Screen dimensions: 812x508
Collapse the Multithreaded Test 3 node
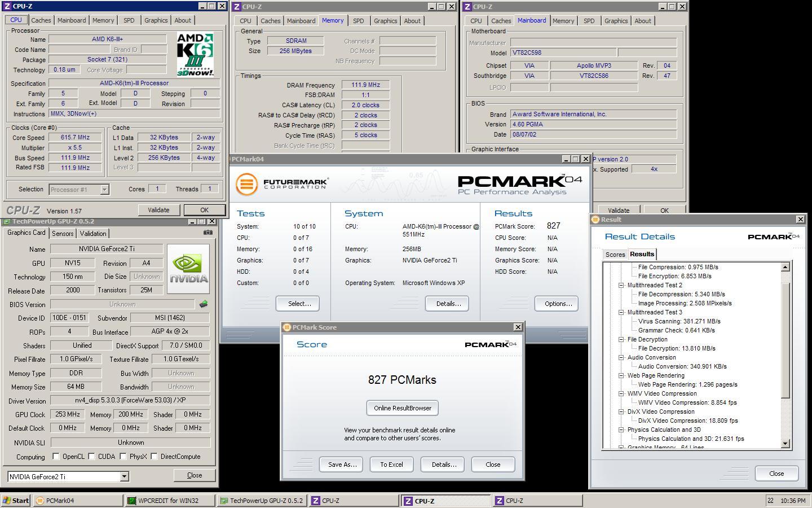coord(621,312)
